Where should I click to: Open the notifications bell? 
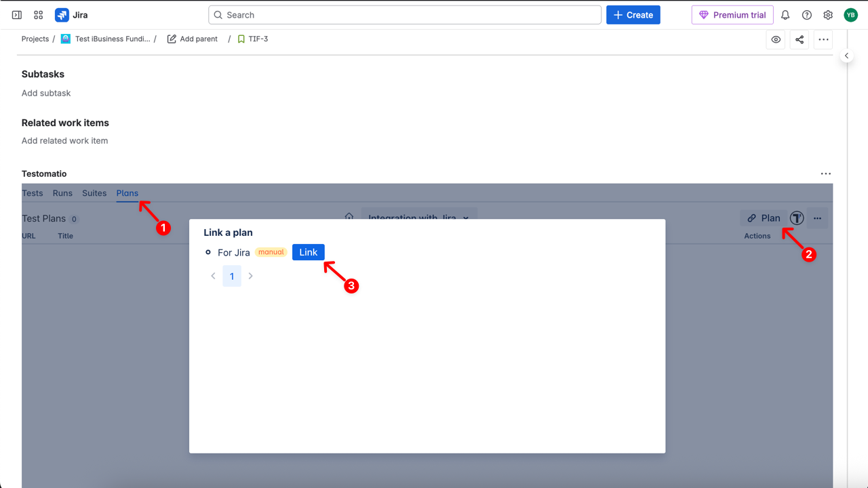(x=785, y=15)
